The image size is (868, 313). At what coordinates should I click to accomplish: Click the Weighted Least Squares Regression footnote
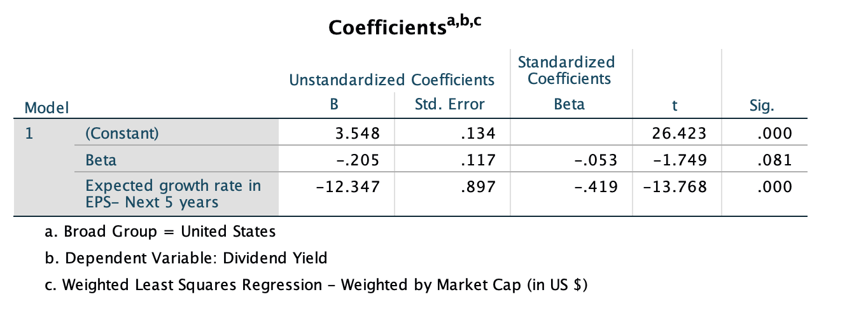click(316, 285)
